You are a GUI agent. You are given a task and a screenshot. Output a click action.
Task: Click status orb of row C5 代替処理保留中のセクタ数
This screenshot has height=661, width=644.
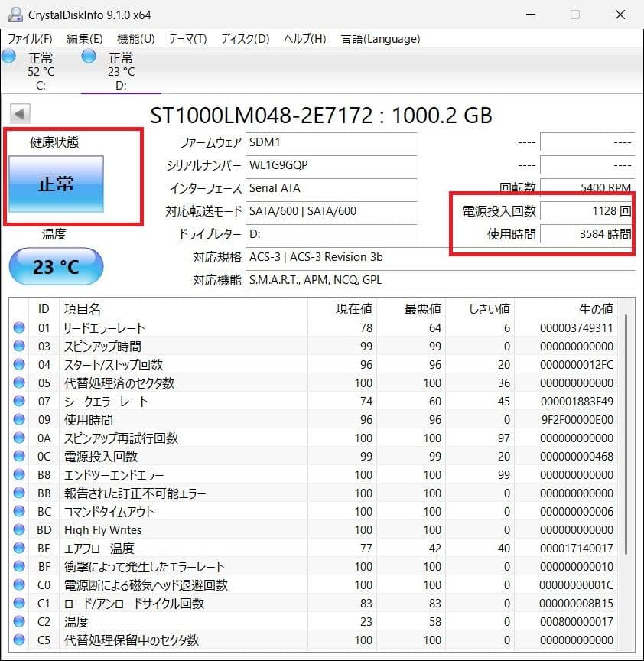point(19,640)
